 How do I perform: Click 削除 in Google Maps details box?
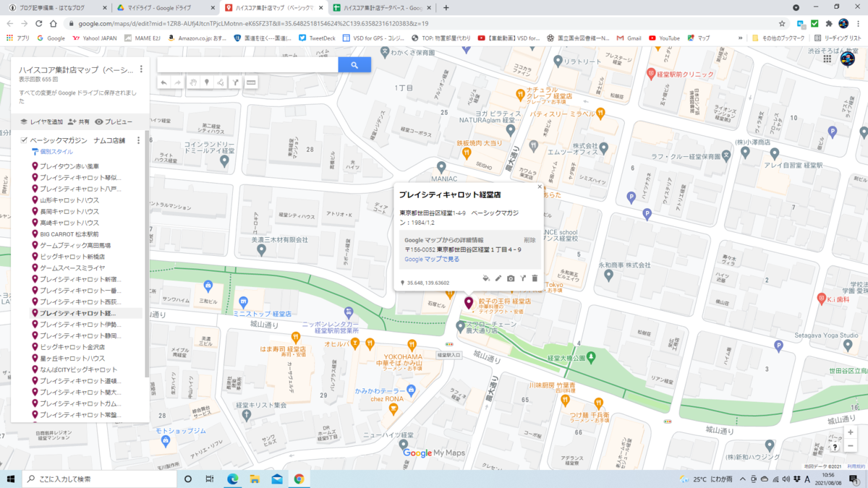(x=530, y=240)
